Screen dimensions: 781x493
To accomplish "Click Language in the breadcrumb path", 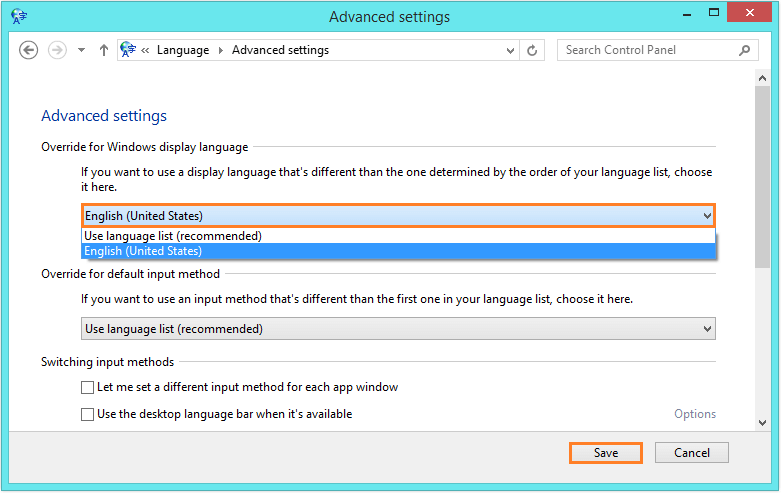I will (183, 50).
